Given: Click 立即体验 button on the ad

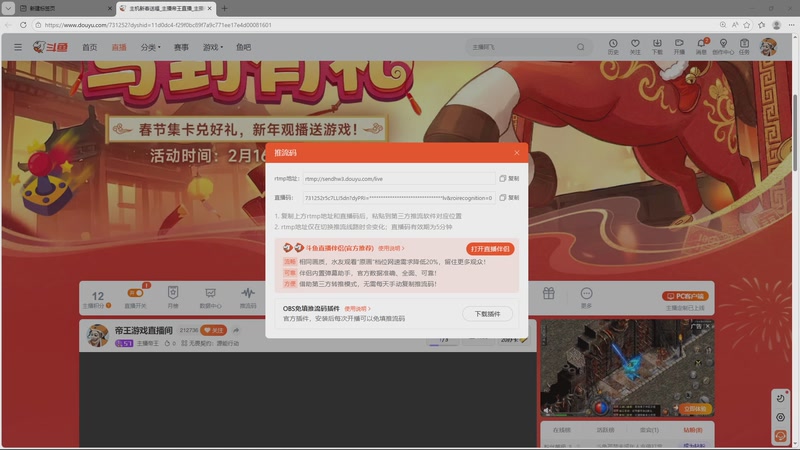Looking at the screenshot, I should tap(695, 409).
